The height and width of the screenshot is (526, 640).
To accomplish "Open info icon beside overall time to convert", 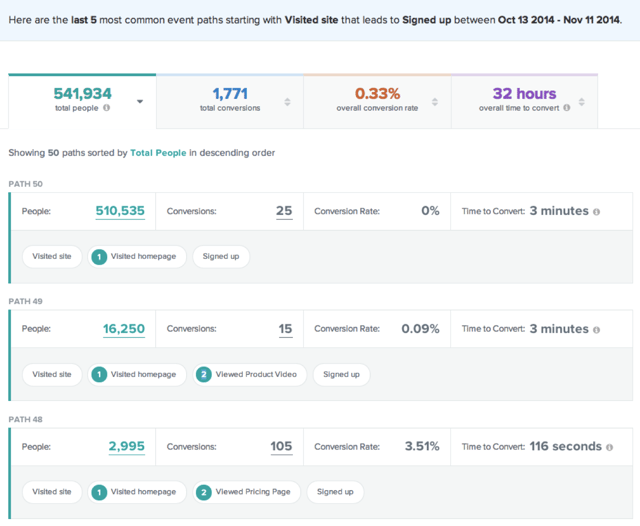I will [567, 108].
